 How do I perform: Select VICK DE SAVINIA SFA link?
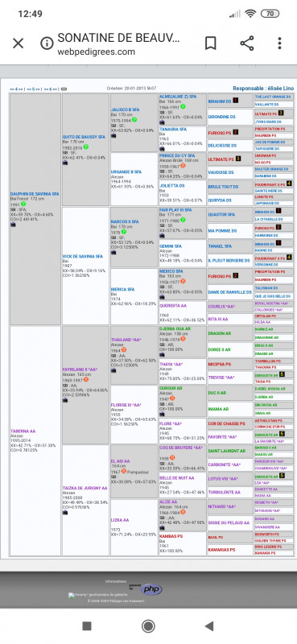(83, 256)
